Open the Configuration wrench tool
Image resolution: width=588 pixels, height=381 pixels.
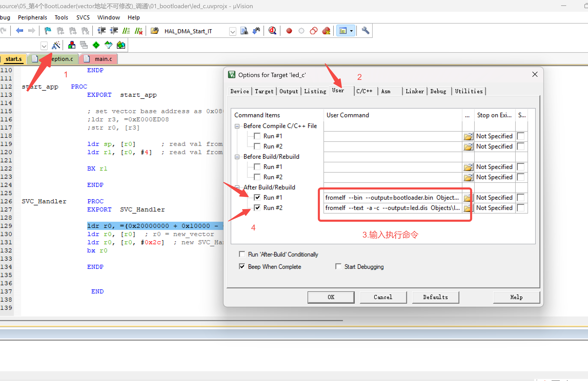pyautogui.click(x=366, y=31)
